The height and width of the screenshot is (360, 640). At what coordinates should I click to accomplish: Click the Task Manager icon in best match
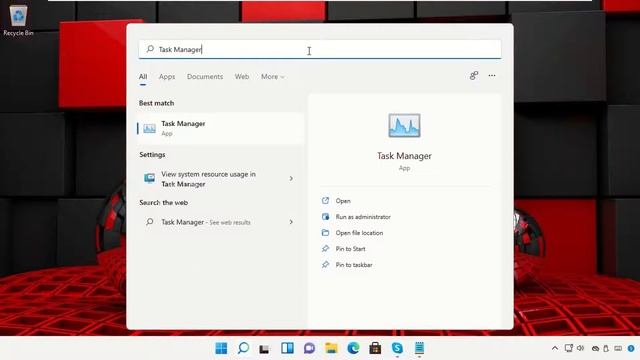(x=149, y=129)
